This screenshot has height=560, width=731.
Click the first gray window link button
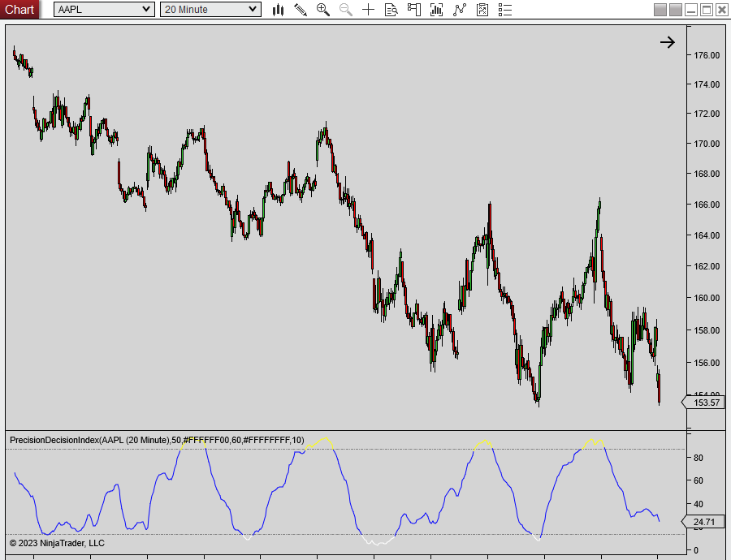click(x=660, y=10)
